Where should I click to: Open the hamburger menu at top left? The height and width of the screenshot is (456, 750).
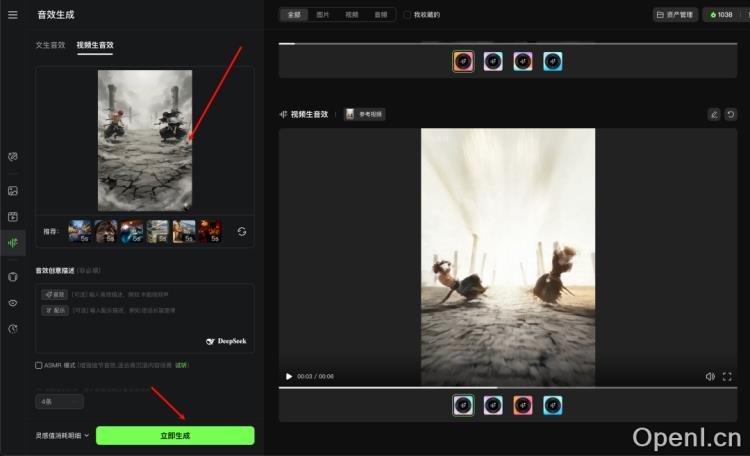[x=13, y=15]
